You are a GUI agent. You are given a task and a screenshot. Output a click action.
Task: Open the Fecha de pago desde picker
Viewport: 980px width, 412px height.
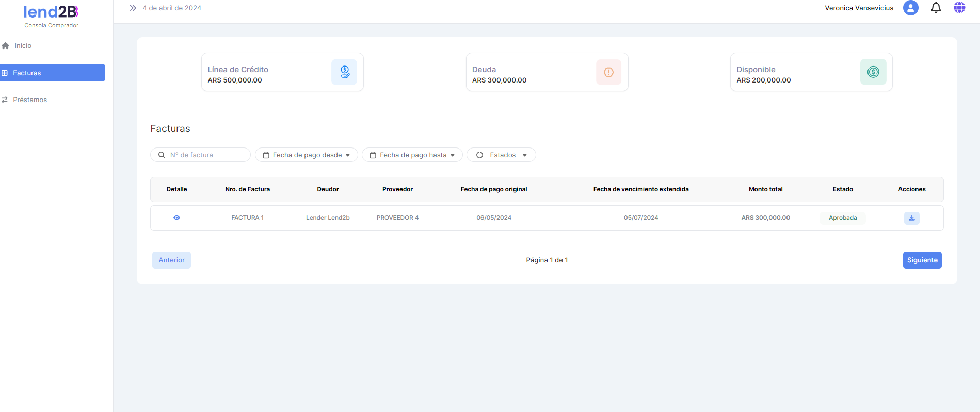point(307,155)
